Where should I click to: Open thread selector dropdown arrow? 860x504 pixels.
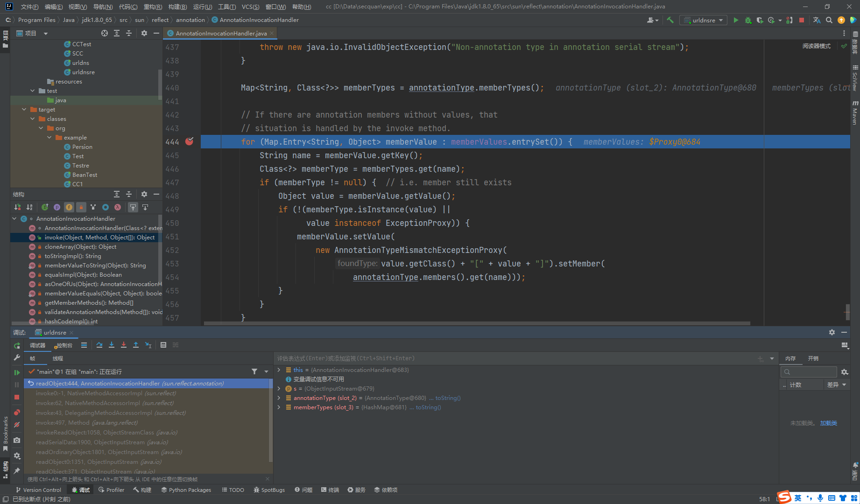tap(267, 371)
